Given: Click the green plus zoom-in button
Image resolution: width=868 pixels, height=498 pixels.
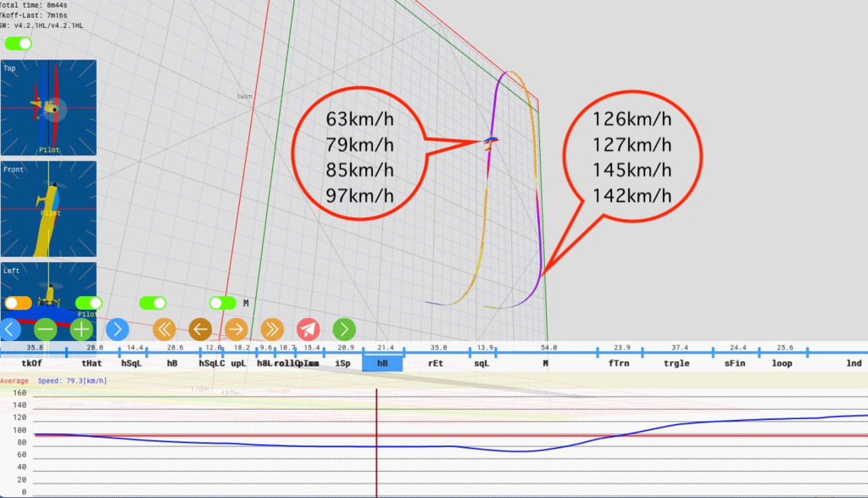Looking at the screenshot, I should [x=81, y=330].
